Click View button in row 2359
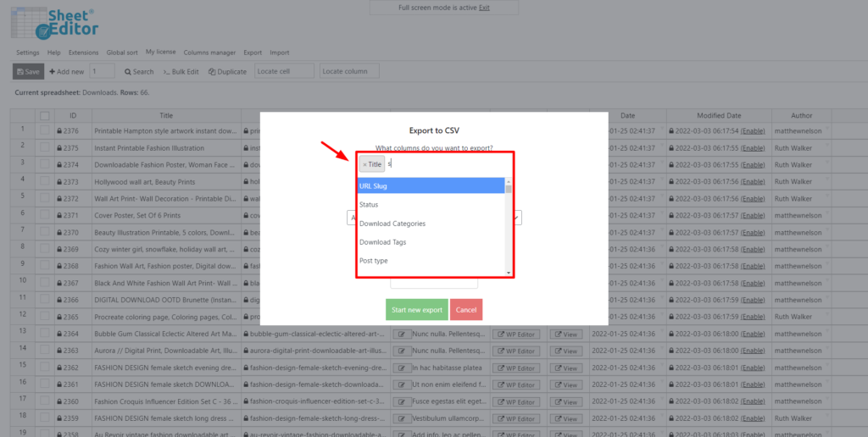868x437 pixels. [566, 418]
